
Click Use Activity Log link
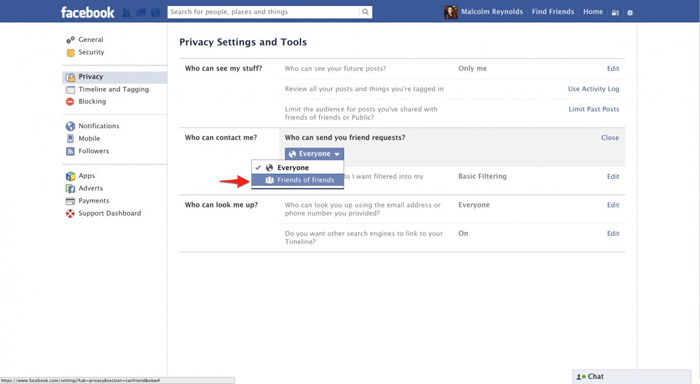pos(593,89)
